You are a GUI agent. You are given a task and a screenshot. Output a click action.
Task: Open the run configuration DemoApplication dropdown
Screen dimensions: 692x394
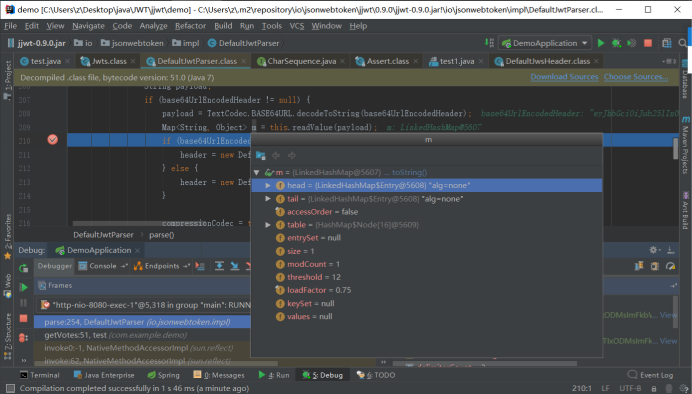click(545, 43)
